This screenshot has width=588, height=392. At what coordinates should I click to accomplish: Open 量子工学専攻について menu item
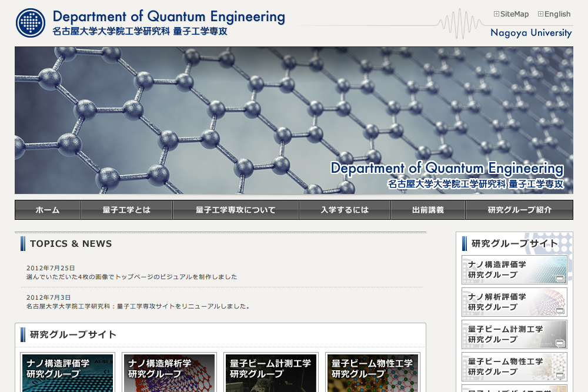tap(236, 210)
